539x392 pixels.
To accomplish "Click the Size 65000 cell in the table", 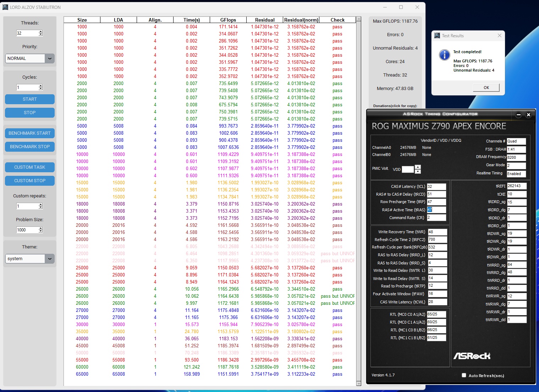I will [x=82, y=374].
